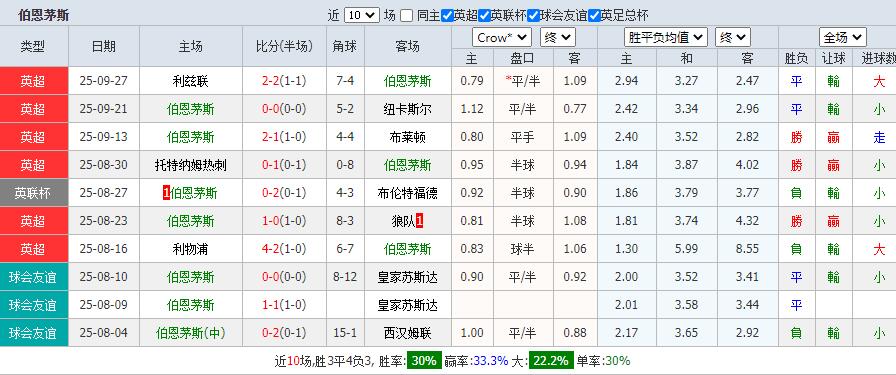This screenshot has height=375, width=896.
Task: Toggle the 同主 checkbox
Action: point(406,15)
